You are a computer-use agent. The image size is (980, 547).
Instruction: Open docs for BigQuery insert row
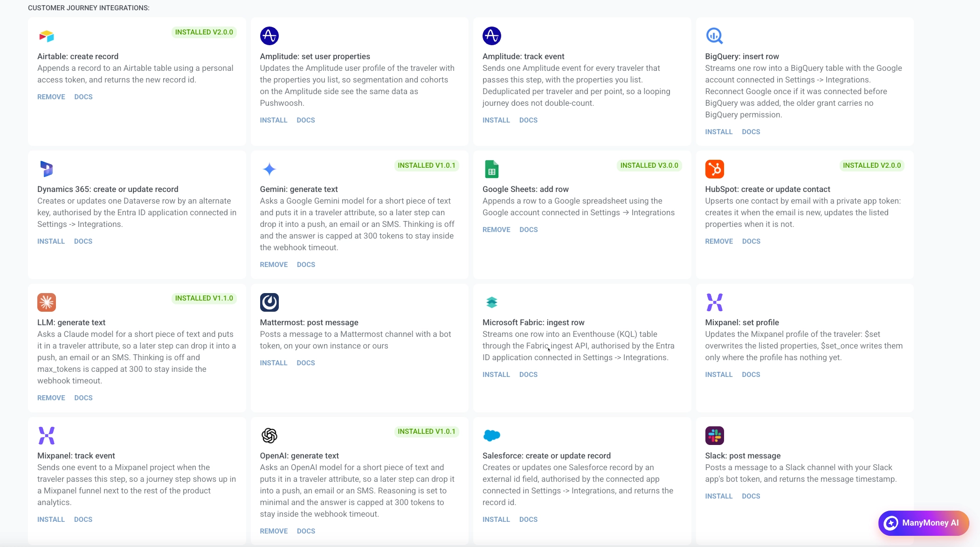[x=751, y=132]
